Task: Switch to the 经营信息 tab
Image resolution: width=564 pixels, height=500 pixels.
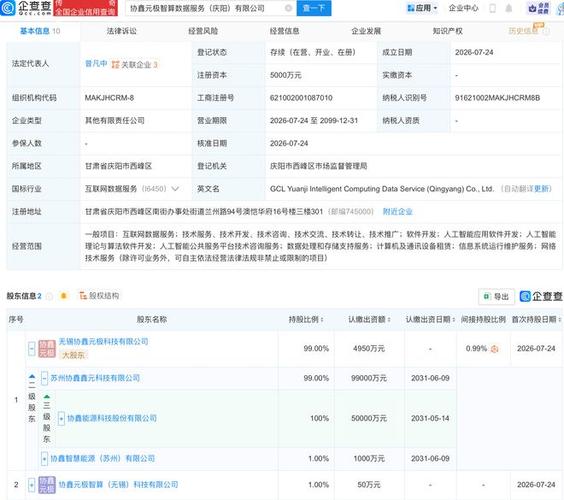Action: point(285,31)
